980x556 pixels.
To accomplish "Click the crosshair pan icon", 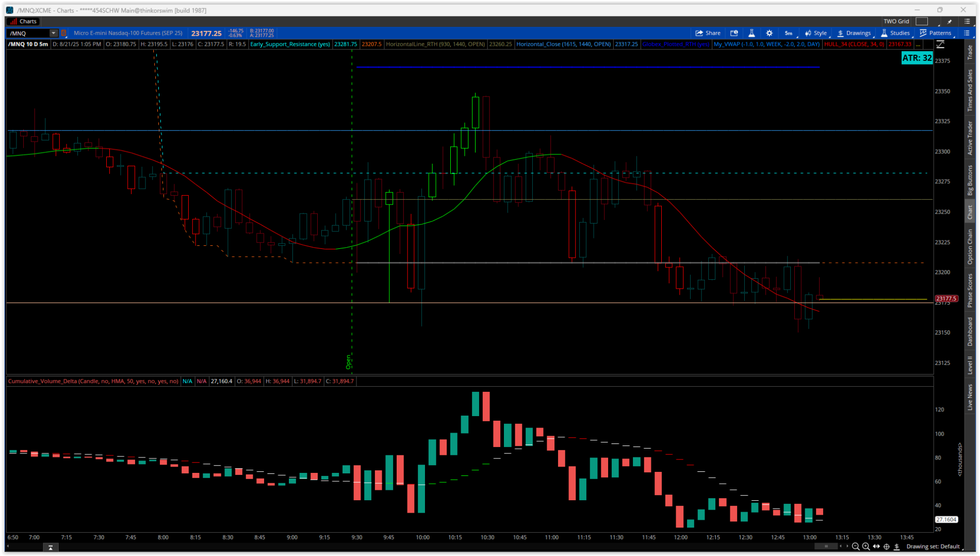I will click(x=887, y=546).
